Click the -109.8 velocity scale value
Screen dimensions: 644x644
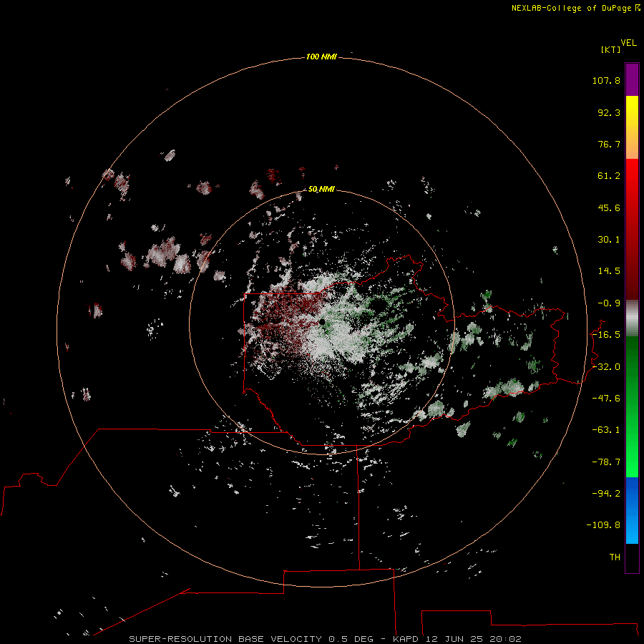(x=603, y=525)
